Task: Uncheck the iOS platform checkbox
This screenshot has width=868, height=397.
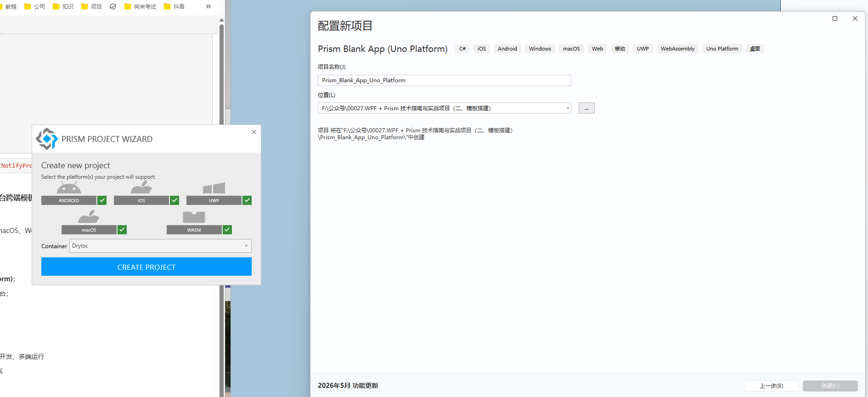Action: click(x=175, y=200)
